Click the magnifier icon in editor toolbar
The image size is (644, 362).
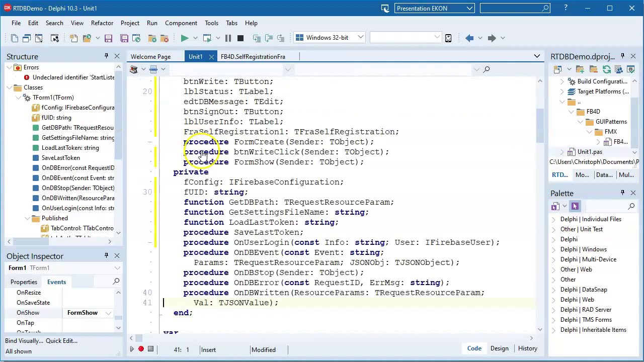pyautogui.click(x=487, y=69)
